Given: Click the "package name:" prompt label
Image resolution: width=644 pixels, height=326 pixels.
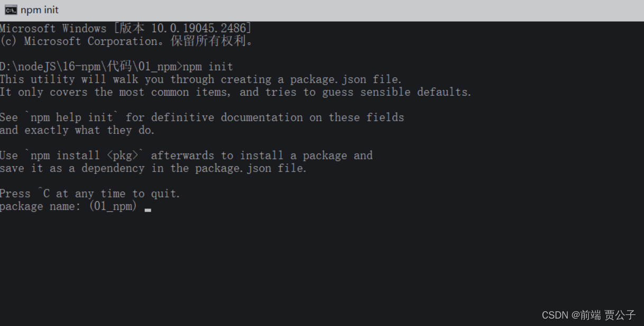Looking at the screenshot, I should (41, 206).
